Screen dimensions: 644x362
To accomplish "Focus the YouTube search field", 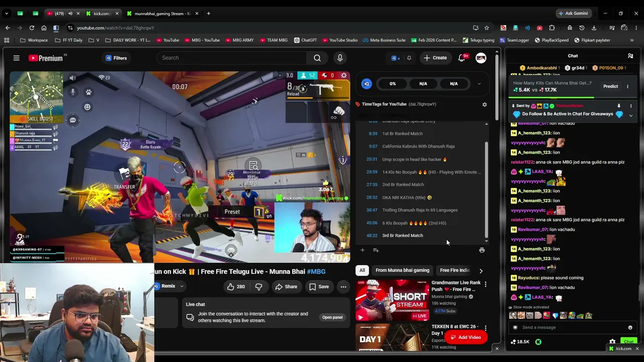I will pyautogui.click(x=231, y=58).
